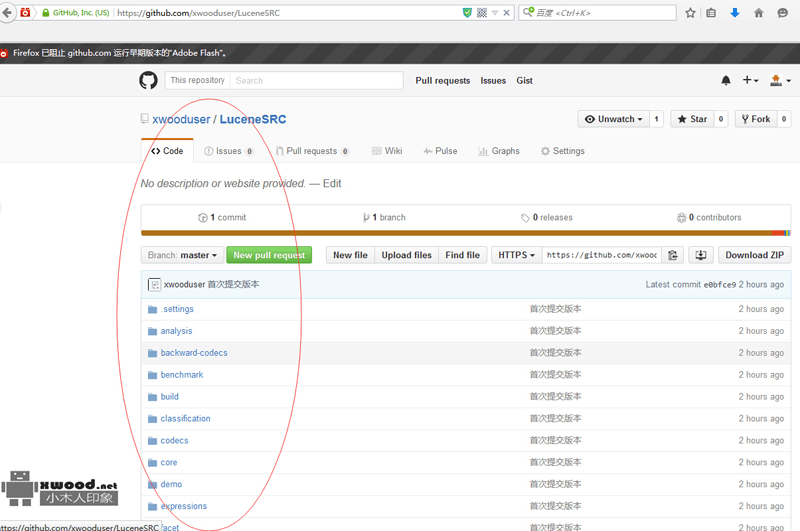
Task: Open the analysis folder
Action: click(176, 331)
